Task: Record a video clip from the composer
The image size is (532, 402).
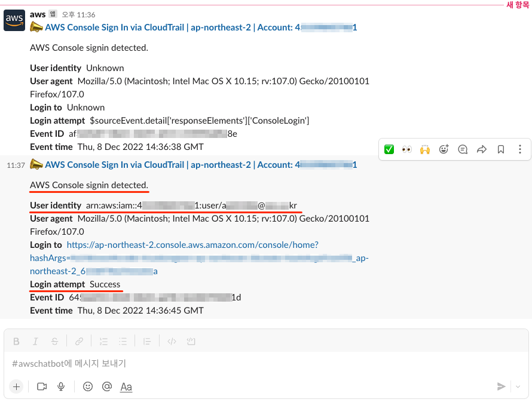Action: pos(41,386)
